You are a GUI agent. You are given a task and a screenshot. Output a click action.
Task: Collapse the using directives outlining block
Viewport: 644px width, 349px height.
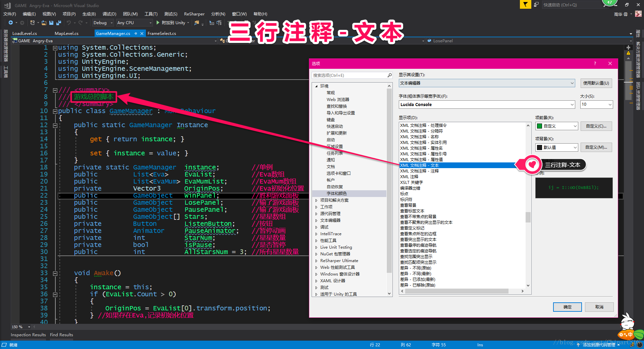point(55,48)
